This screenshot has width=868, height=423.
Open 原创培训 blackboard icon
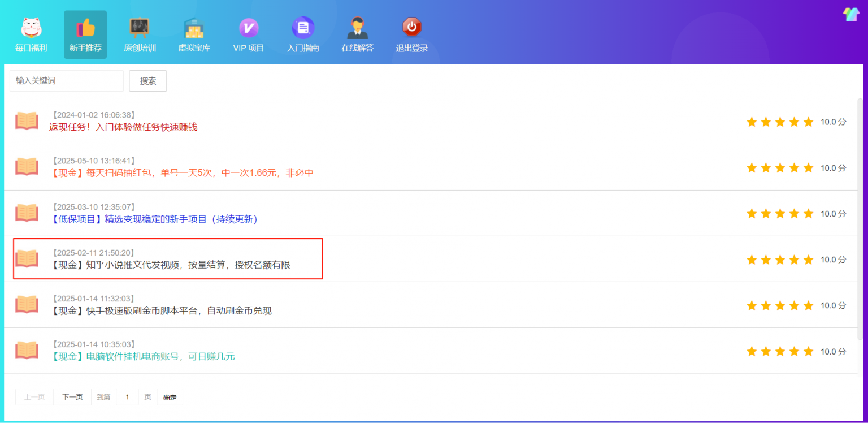click(140, 28)
